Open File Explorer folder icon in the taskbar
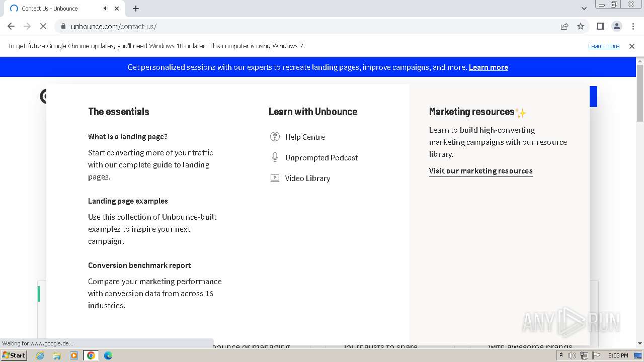 [57, 355]
